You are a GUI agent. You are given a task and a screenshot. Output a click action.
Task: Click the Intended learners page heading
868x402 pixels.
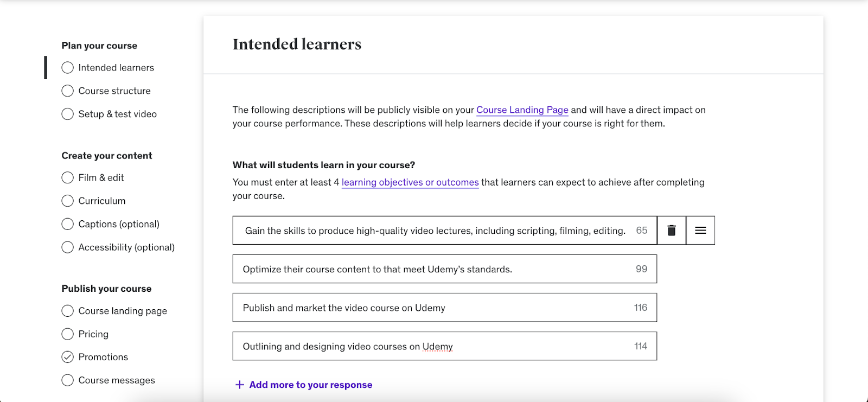(x=297, y=44)
